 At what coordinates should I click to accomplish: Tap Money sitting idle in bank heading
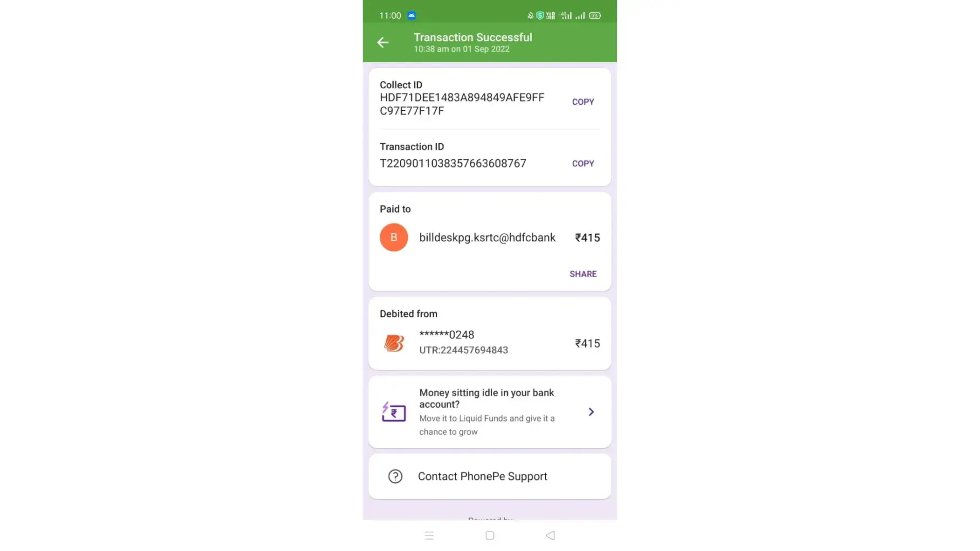tap(486, 398)
